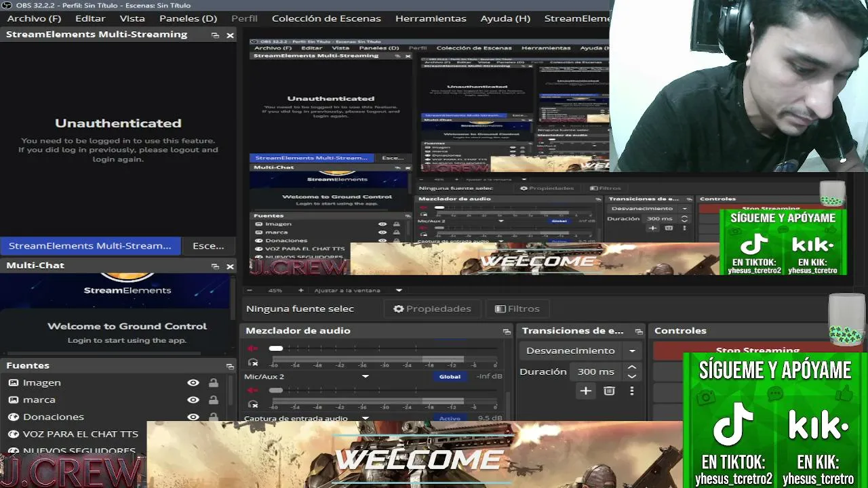Image resolution: width=868 pixels, height=488 pixels.
Task: Click the Mic/Aux 2 volume slider handle
Action: [276, 390]
